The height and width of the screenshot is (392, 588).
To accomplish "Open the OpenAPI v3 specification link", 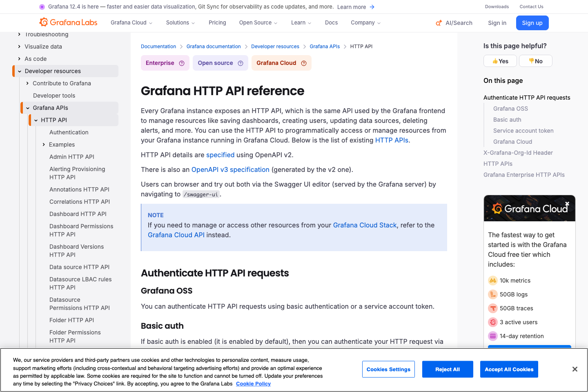I will point(230,169).
